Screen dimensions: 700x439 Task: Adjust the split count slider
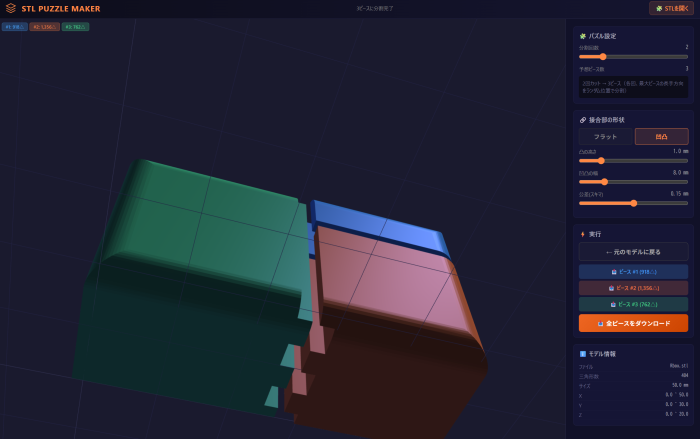[x=603, y=57]
